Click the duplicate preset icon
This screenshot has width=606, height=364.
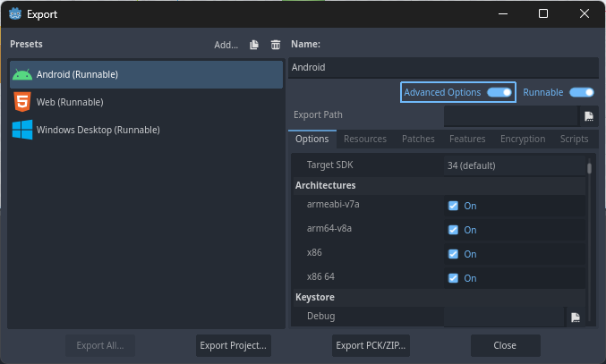click(254, 45)
